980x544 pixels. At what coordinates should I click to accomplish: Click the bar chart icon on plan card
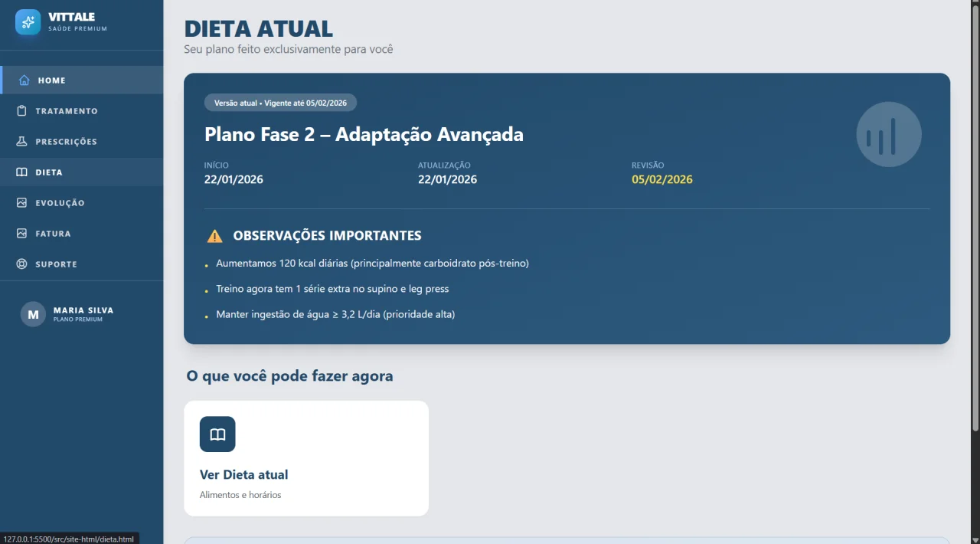pyautogui.click(x=889, y=134)
